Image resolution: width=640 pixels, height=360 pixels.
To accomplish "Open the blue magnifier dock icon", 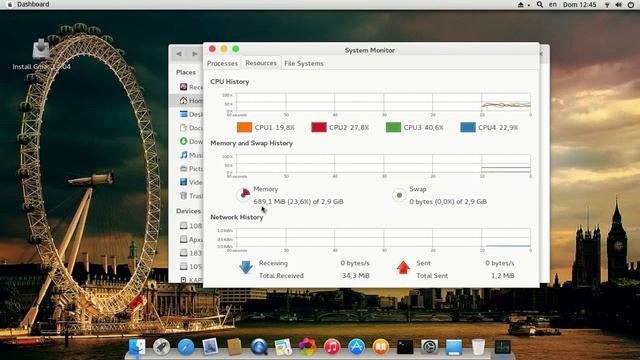I will coord(259,347).
